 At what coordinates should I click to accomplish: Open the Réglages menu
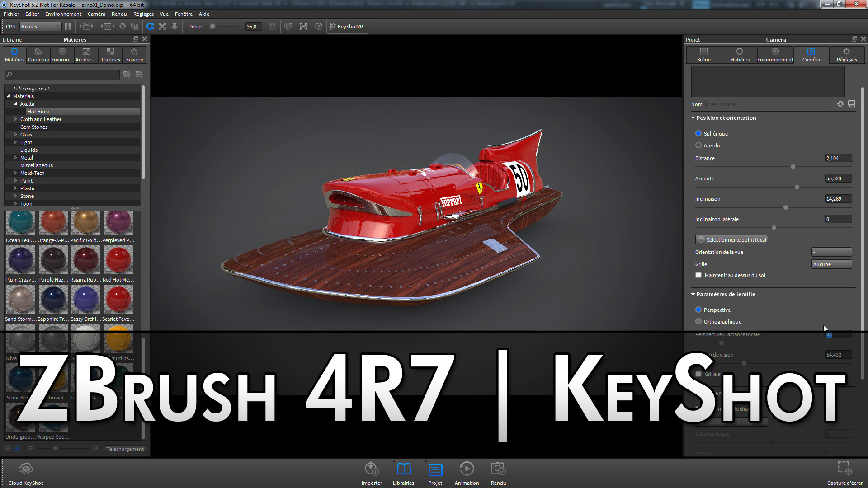(x=143, y=14)
